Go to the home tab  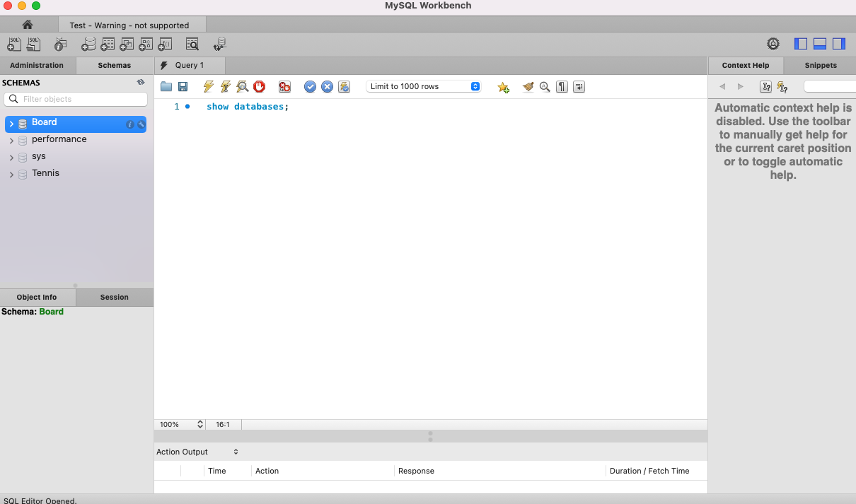tap(28, 25)
